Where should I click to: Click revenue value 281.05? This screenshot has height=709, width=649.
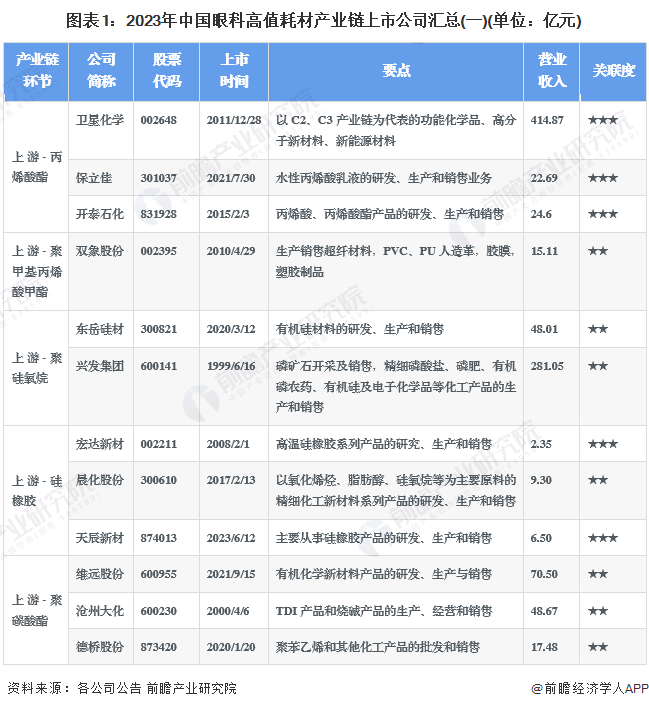pos(547,366)
